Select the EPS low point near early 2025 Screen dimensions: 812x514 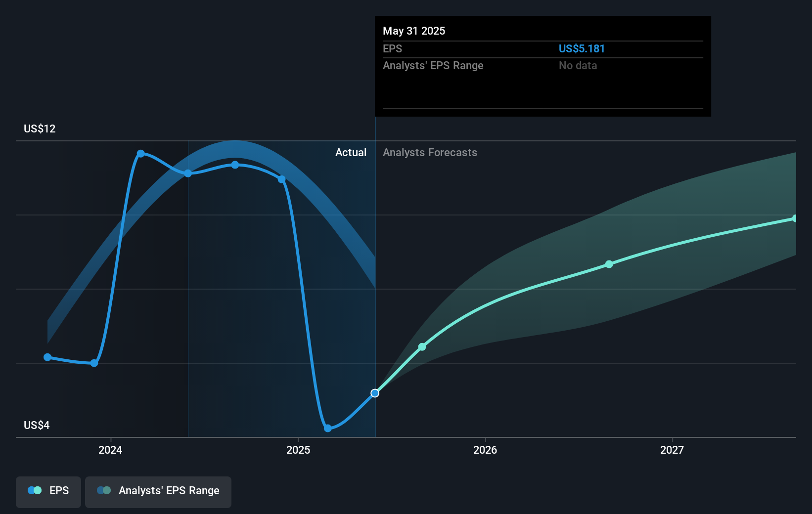(328, 428)
